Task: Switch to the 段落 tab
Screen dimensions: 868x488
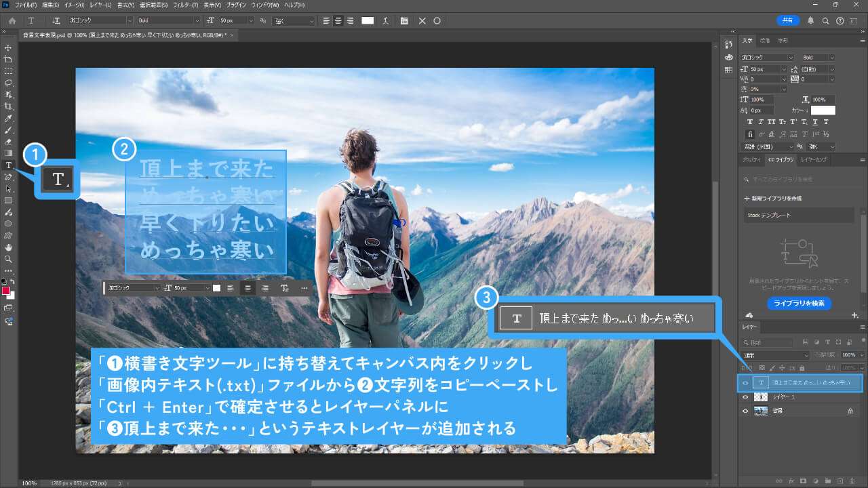Action: point(765,41)
